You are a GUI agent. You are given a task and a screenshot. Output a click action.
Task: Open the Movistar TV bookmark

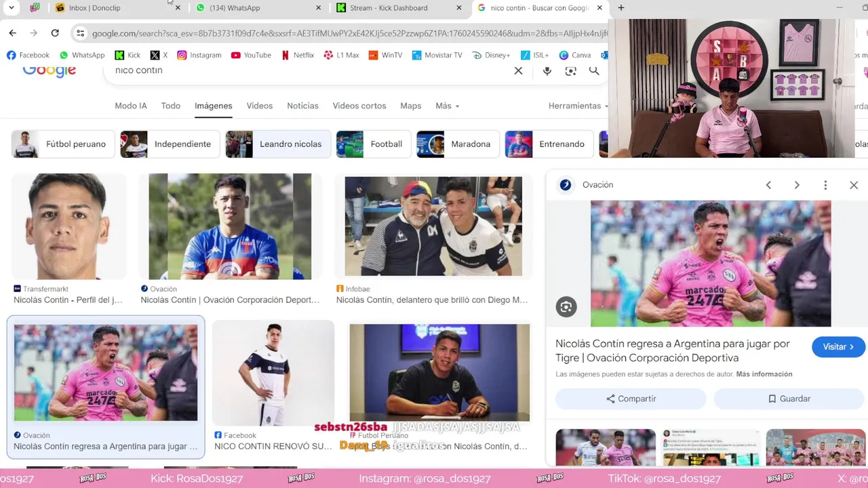[437, 55]
